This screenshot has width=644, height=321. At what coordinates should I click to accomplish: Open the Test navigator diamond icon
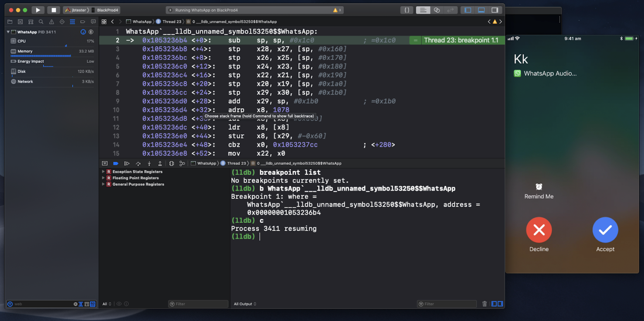click(62, 21)
